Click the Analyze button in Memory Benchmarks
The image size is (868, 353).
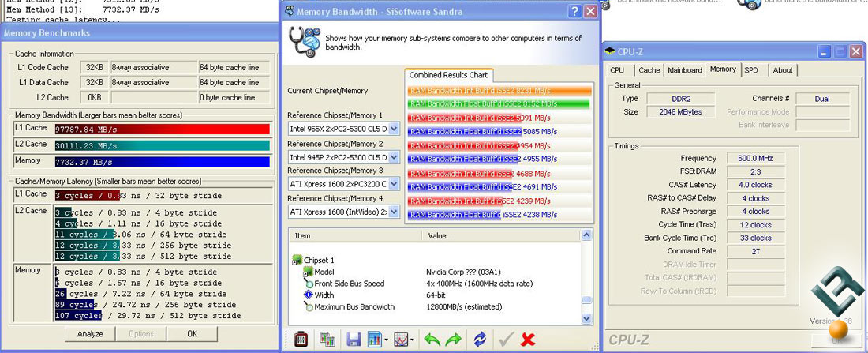point(90,333)
